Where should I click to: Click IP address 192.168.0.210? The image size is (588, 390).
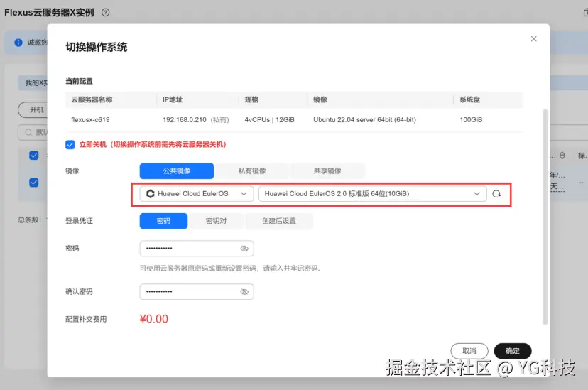click(185, 120)
